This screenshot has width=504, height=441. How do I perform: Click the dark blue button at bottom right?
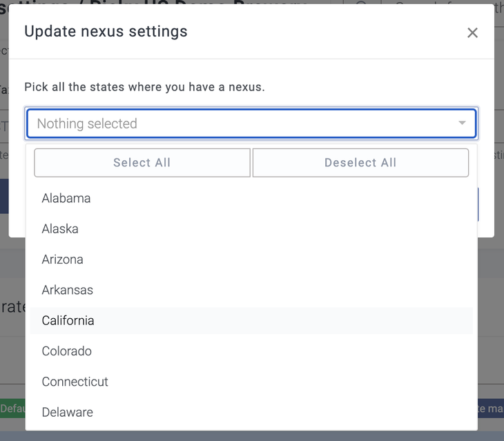coord(490,409)
